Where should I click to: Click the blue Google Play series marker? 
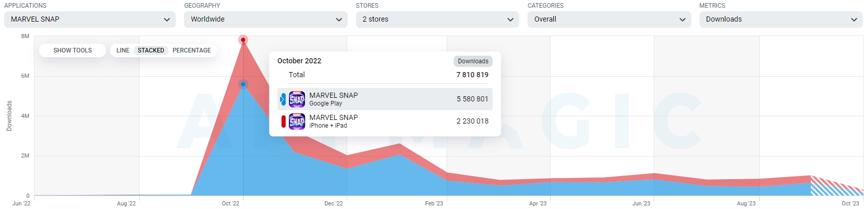(283, 99)
